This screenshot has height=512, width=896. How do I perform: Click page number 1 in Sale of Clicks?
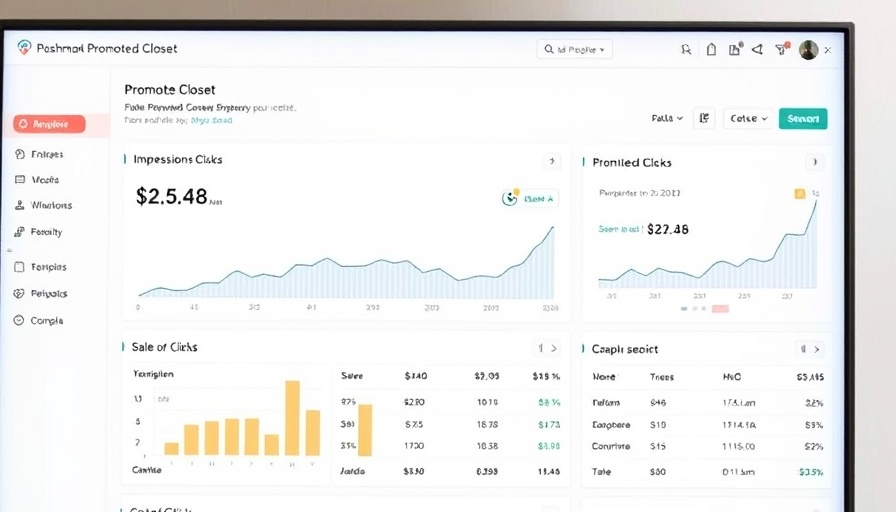[541, 347]
